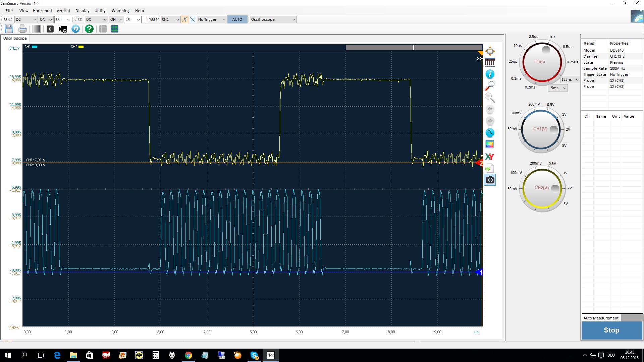This screenshot has height=362, width=644.
Task: Open the Windows Start menu
Action: tap(8, 355)
